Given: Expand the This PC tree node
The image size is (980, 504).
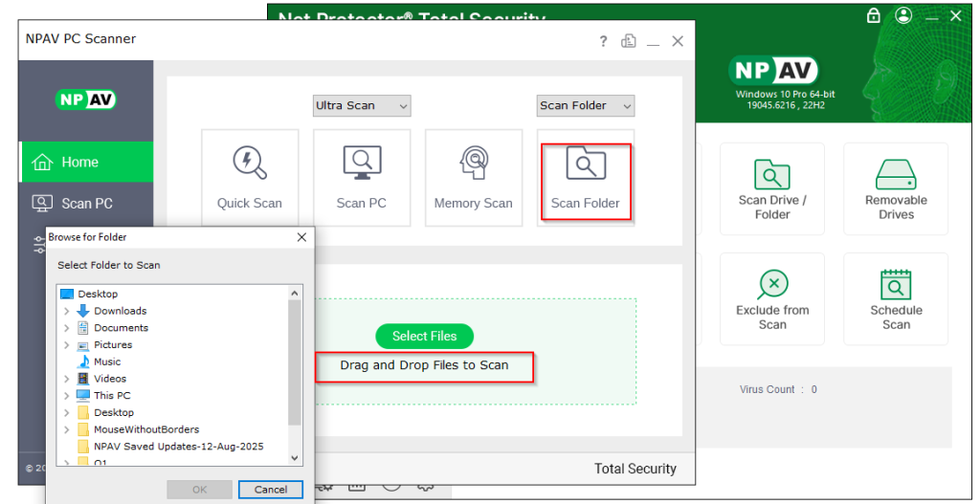Looking at the screenshot, I should pos(66,396).
